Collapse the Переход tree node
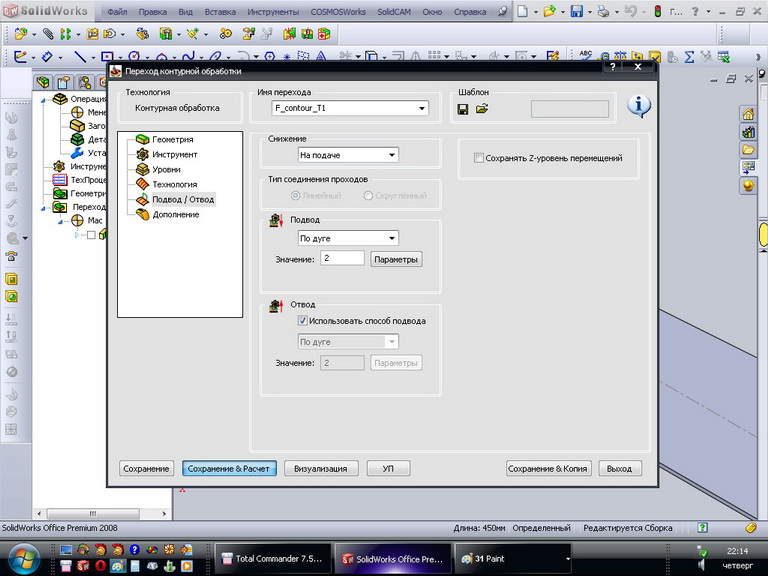 [43, 208]
